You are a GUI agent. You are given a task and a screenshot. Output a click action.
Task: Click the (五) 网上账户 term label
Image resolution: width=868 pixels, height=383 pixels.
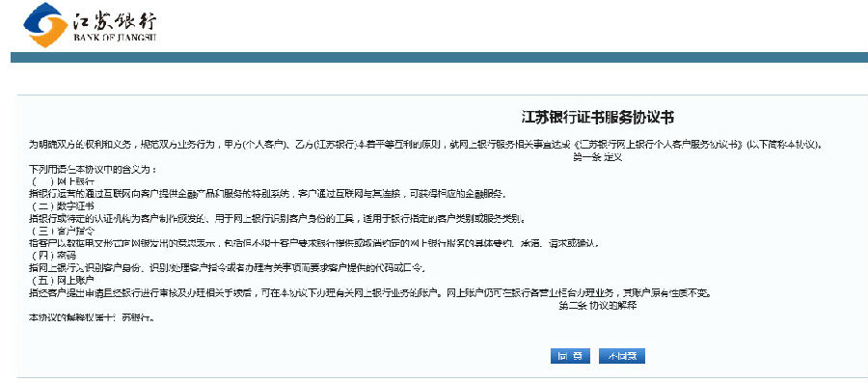pos(63,281)
